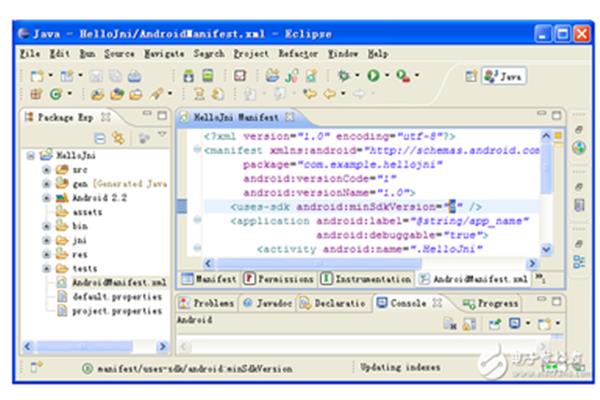The width and height of the screenshot is (600, 400).
Task: Click the editor horizontal scrollbar right arrow
Action: coord(532,263)
